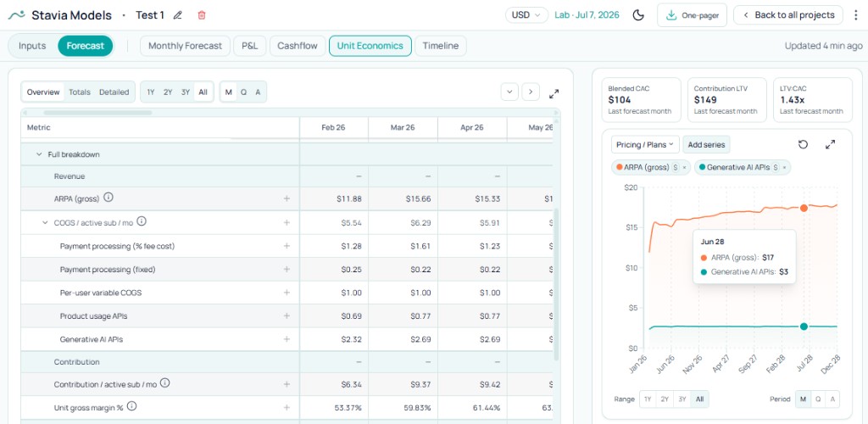
Task: Reset the chart with refresh icon
Action: pos(803,144)
